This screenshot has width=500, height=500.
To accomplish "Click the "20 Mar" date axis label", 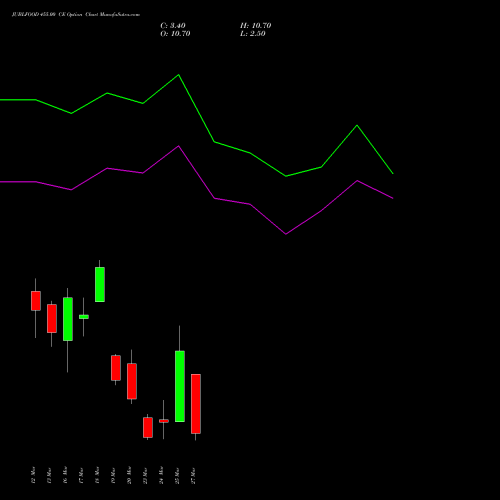I will pos(129,475).
